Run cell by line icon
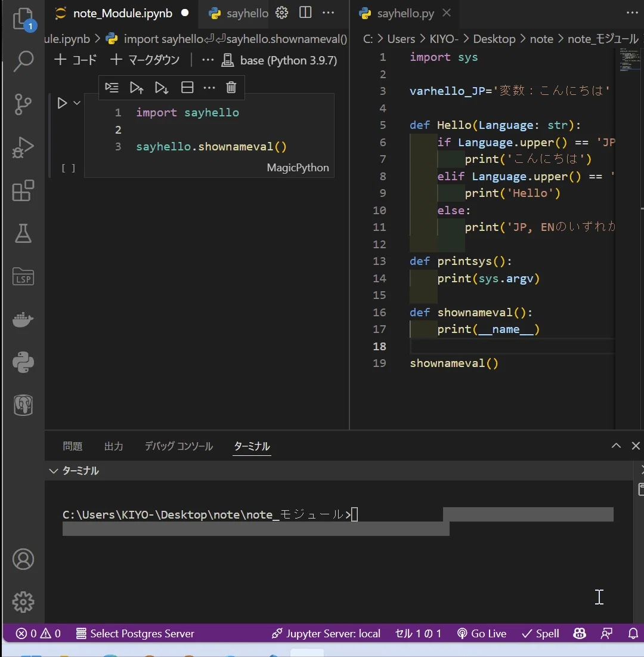The height and width of the screenshot is (657, 644). click(x=112, y=88)
